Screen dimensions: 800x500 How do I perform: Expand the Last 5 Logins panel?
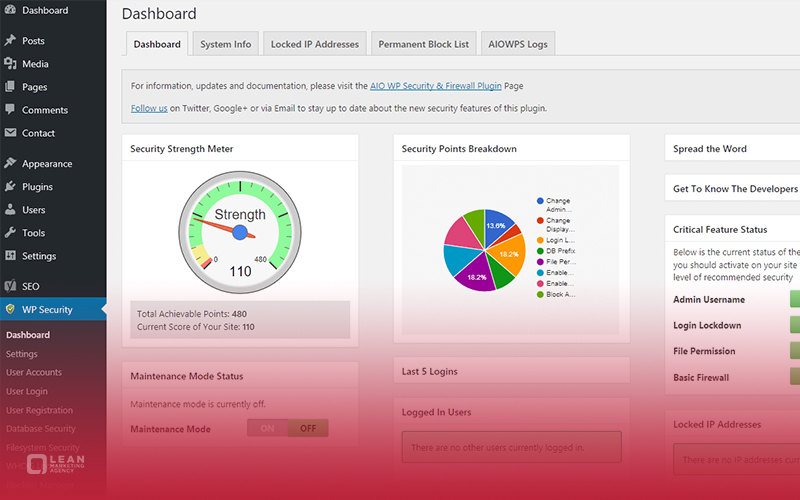[511, 371]
